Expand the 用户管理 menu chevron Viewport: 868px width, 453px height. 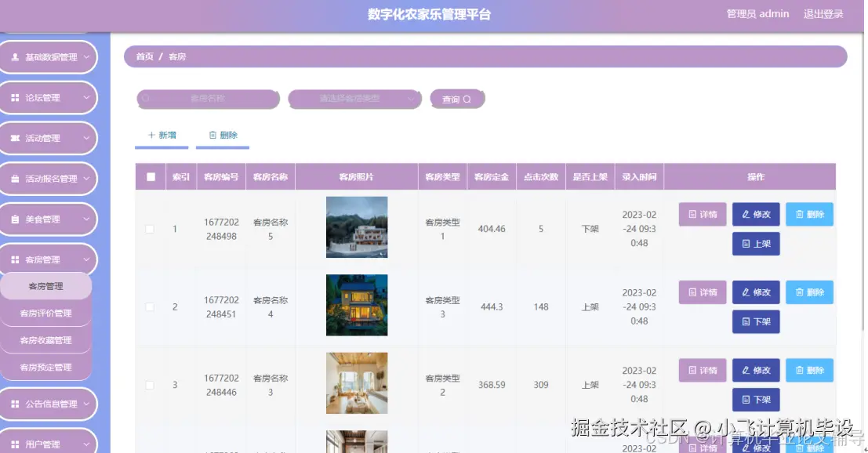pyautogui.click(x=86, y=444)
